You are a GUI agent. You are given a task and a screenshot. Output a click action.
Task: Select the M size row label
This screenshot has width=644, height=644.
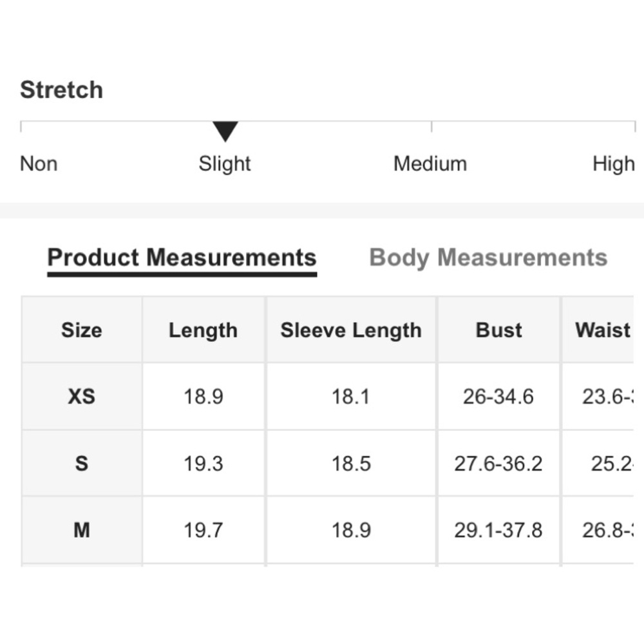coord(82,530)
